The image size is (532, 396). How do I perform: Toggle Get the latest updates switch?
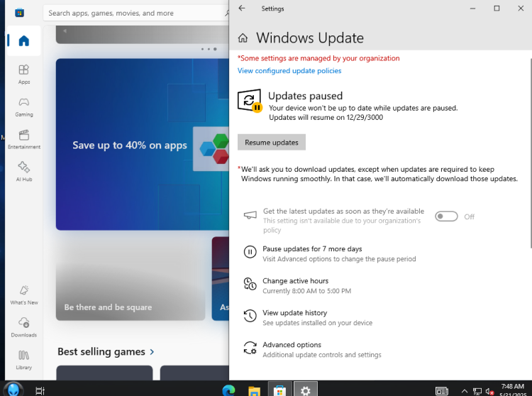446,216
